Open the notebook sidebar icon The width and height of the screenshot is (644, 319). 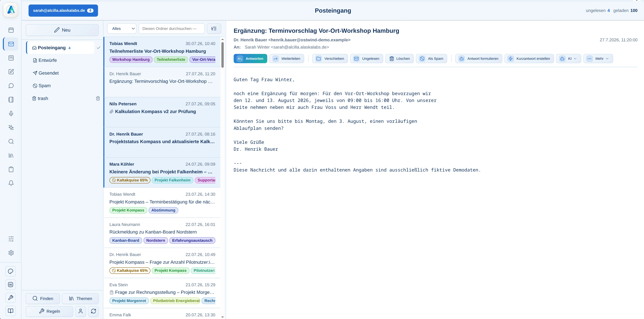click(11, 100)
